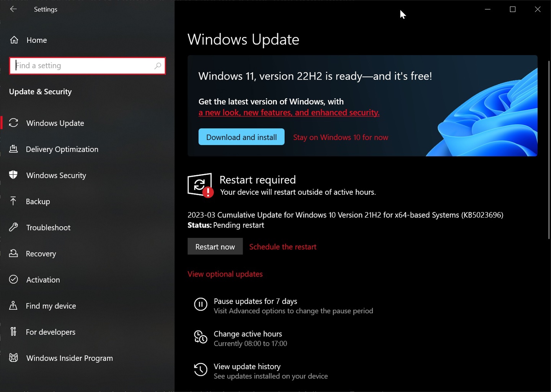The width and height of the screenshot is (551, 392).
Task: Click the View update history icon
Action: 201,369
